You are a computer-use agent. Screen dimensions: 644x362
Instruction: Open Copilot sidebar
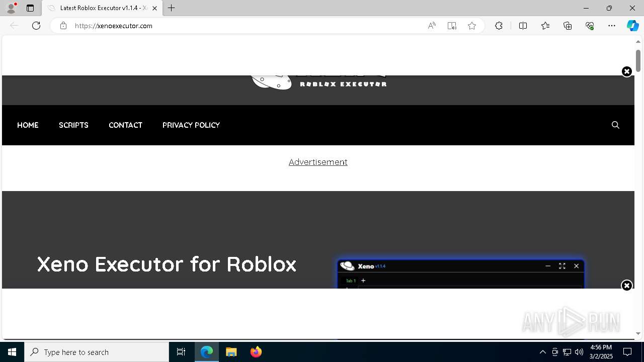tap(632, 26)
